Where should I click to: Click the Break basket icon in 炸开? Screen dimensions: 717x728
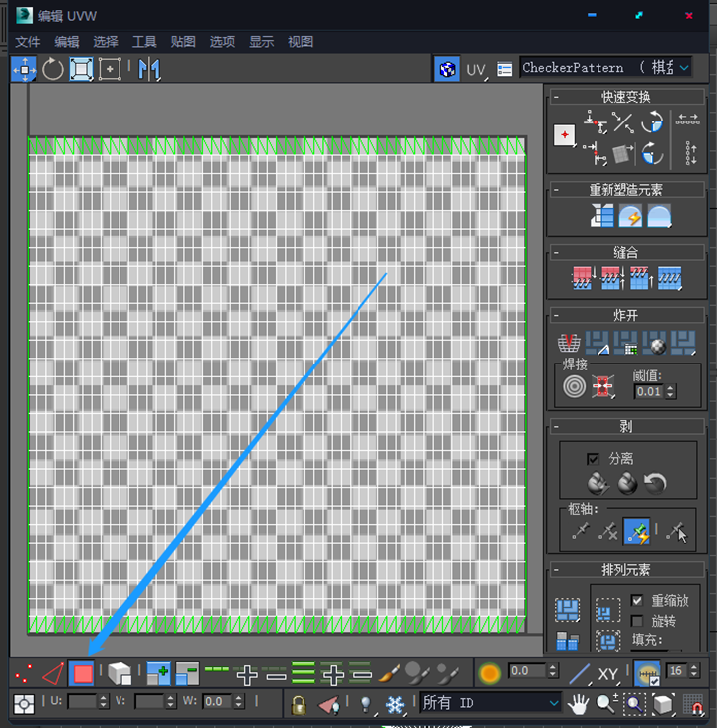pyautogui.click(x=569, y=343)
